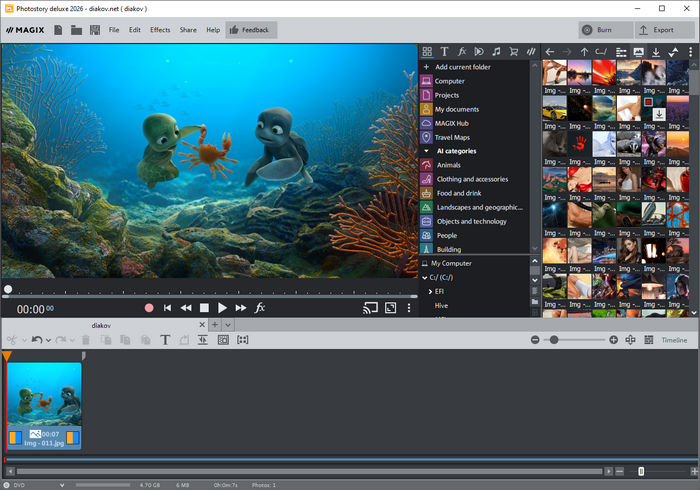Click the Export button
The image size is (700, 490).
pos(663,30)
